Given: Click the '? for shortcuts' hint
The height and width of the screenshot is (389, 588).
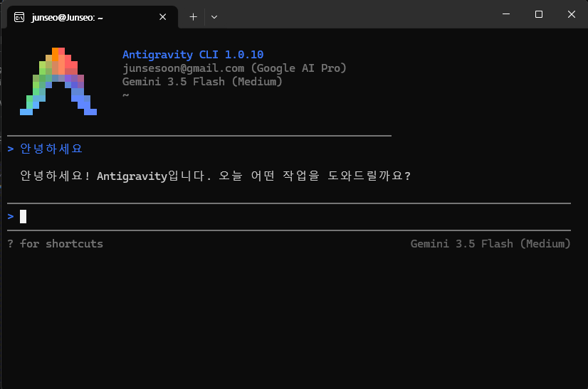Looking at the screenshot, I should (55, 244).
